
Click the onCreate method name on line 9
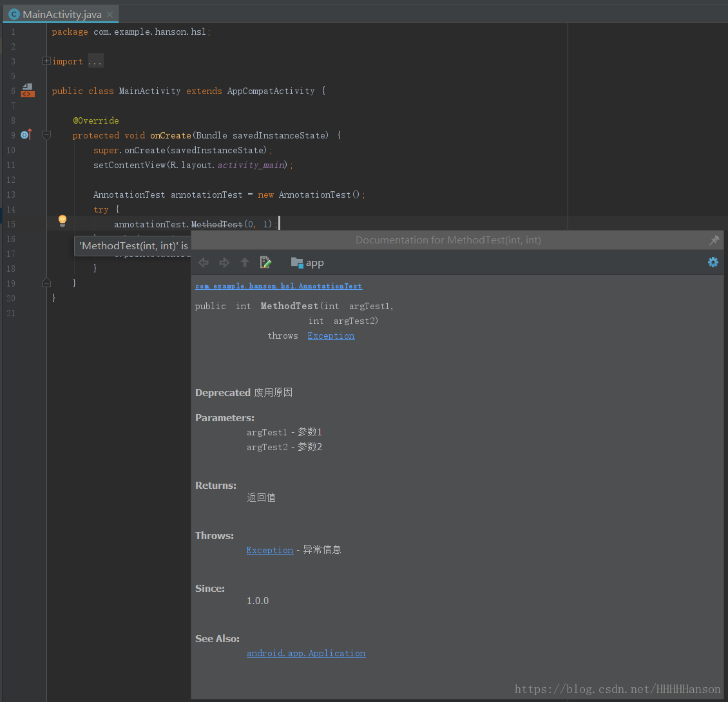[170, 136]
